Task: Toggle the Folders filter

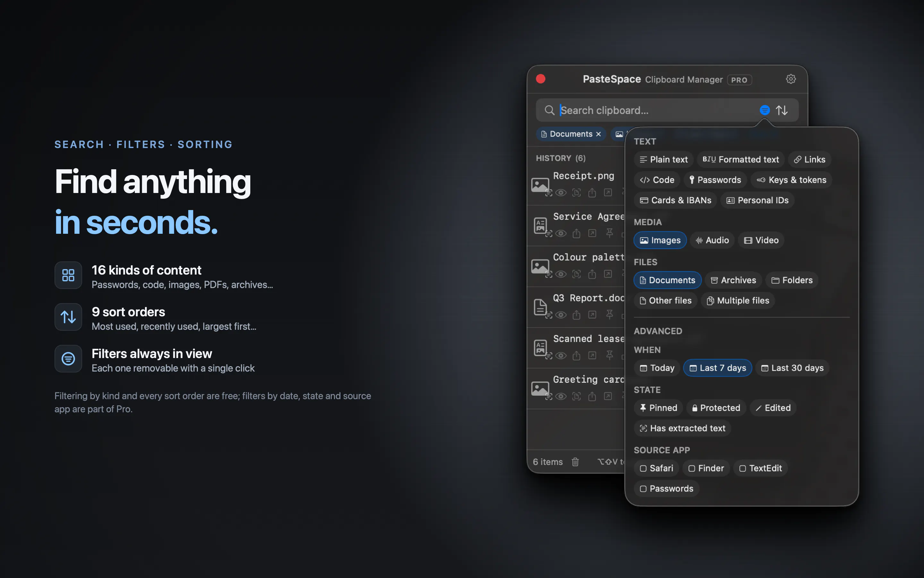Action: pos(792,280)
